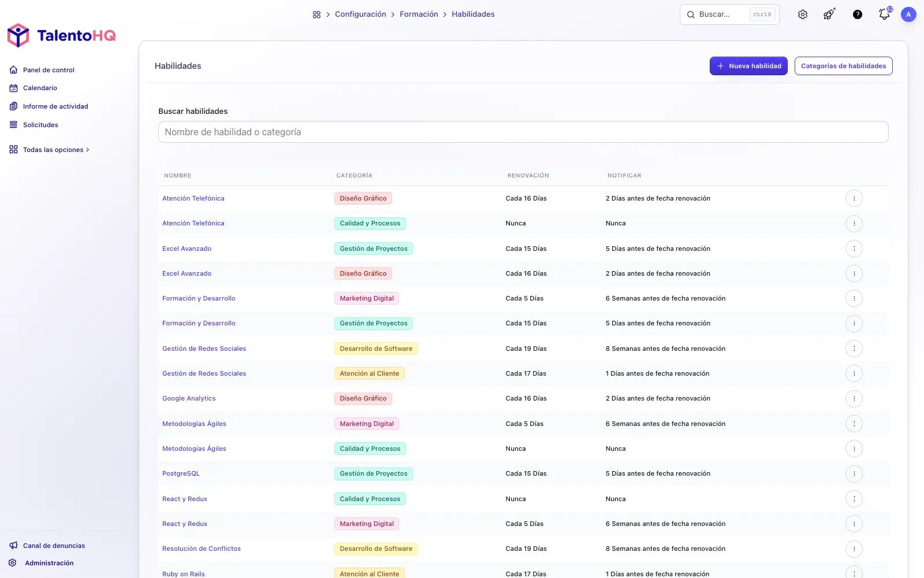Click Configuración breadcrumb link
This screenshot has height=578, width=924.
pyautogui.click(x=360, y=14)
